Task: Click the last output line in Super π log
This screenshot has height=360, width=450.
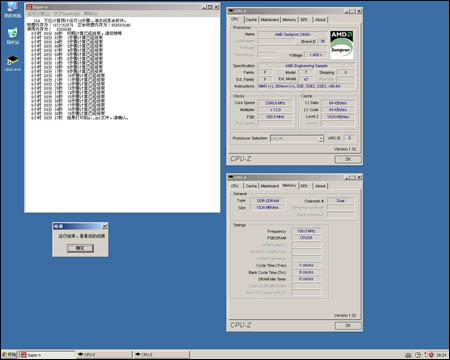Action: coord(79,118)
